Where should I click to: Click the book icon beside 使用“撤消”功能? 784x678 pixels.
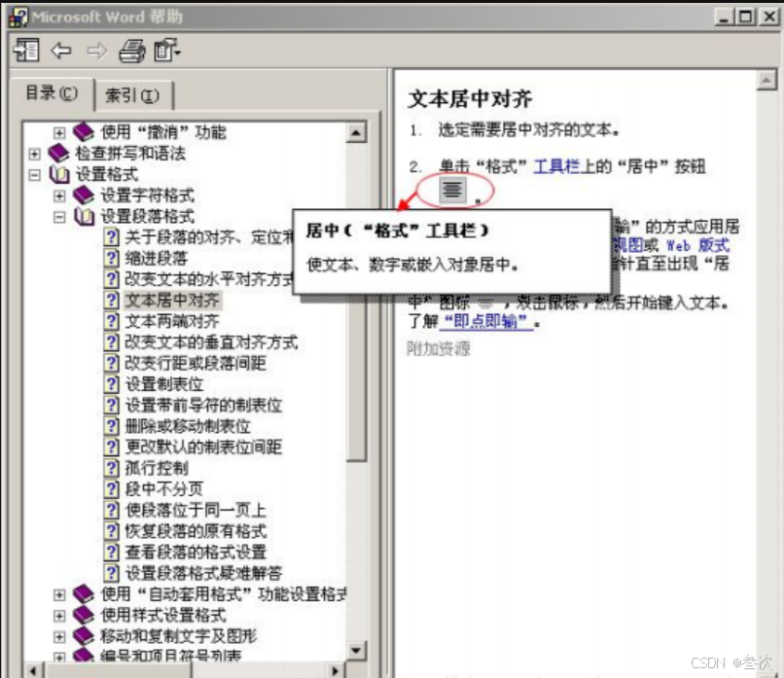pyautogui.click(x=84, y=132)
